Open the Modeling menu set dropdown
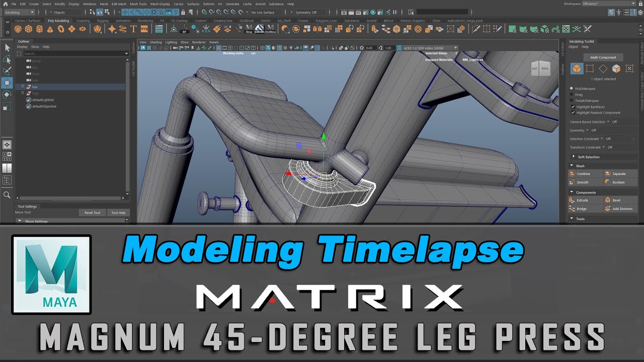The width and height of the screenshot is (644, 362). pyautogui.click(x=19, y=12)
